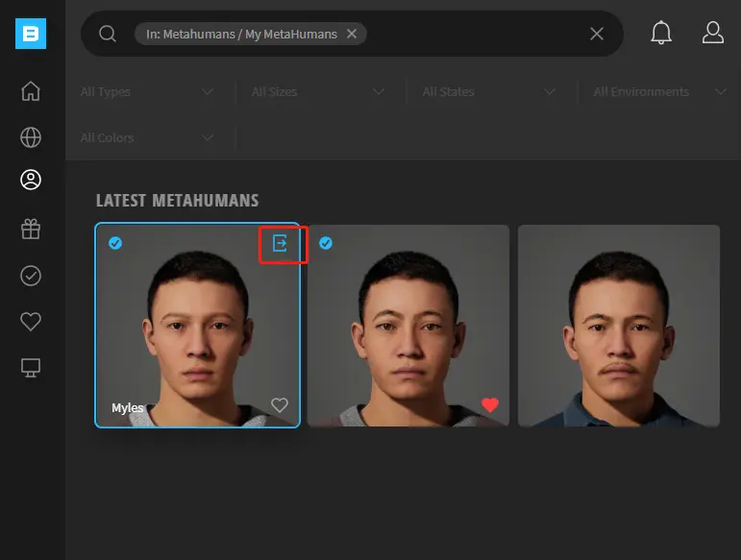This screenshot has width=741, height=560.
Task: Open notifications bell icon
Action: tap(661, 33)
